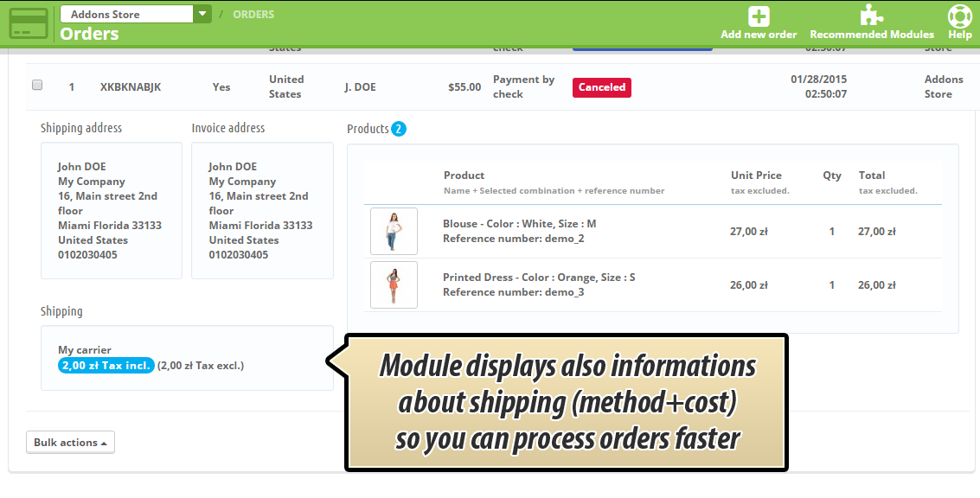Click the green dropdown arrow beside Addons Store

click(x=202, y=14)
